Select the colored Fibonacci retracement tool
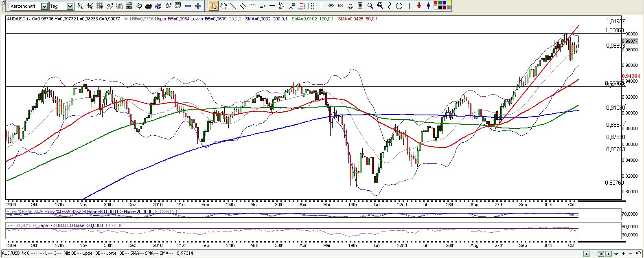 tap(292, 6)
